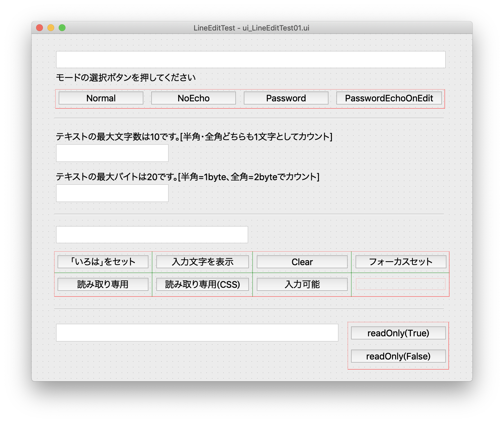Screen dimensions: 504x423
Task: Set the field to 読み取り専用
Action: tap(103, 285)
